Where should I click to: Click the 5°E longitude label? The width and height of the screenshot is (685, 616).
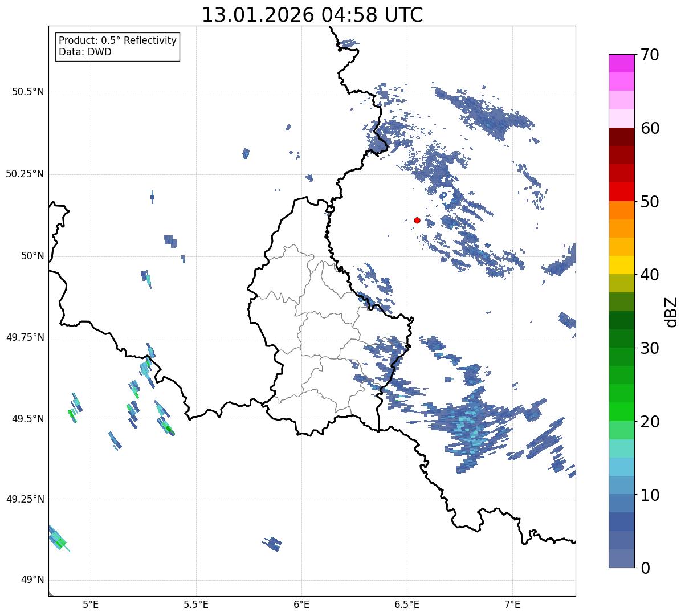[x=91, y=604]
